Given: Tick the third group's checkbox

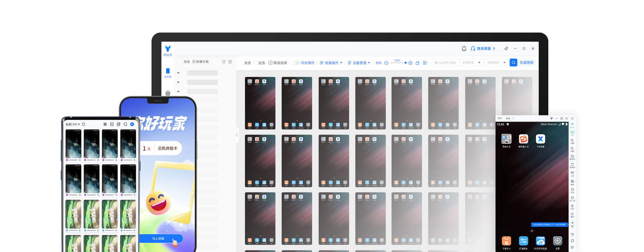Looking at the screenshot, I should point(184,91).
